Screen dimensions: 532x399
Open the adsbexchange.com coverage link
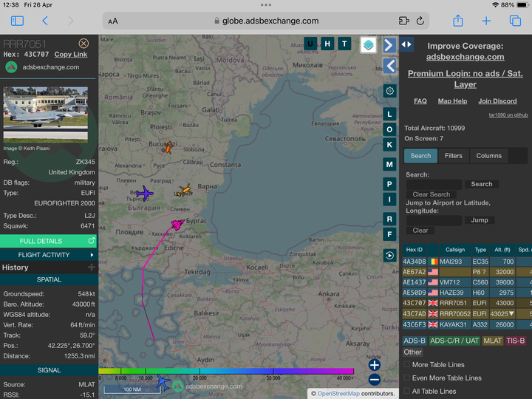pos(465,57)
